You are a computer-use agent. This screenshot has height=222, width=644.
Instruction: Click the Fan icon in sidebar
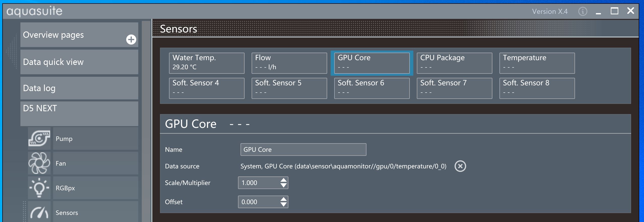coord(39,163)
